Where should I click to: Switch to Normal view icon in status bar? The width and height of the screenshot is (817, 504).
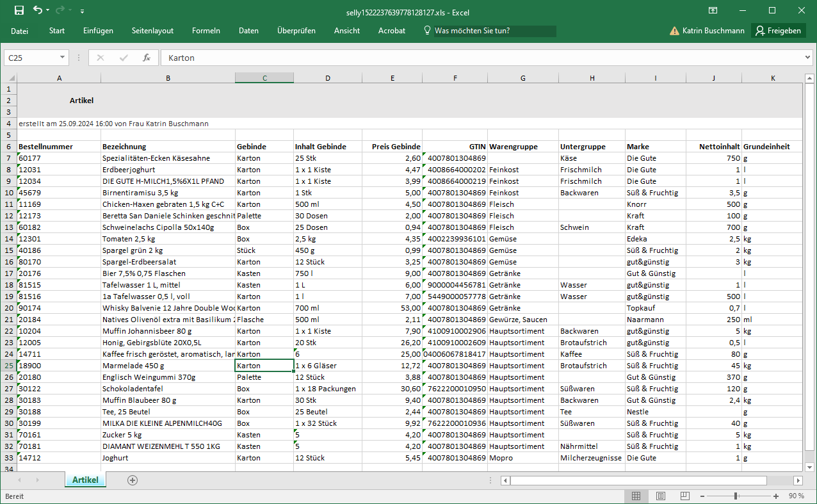(x=636, y=496)
